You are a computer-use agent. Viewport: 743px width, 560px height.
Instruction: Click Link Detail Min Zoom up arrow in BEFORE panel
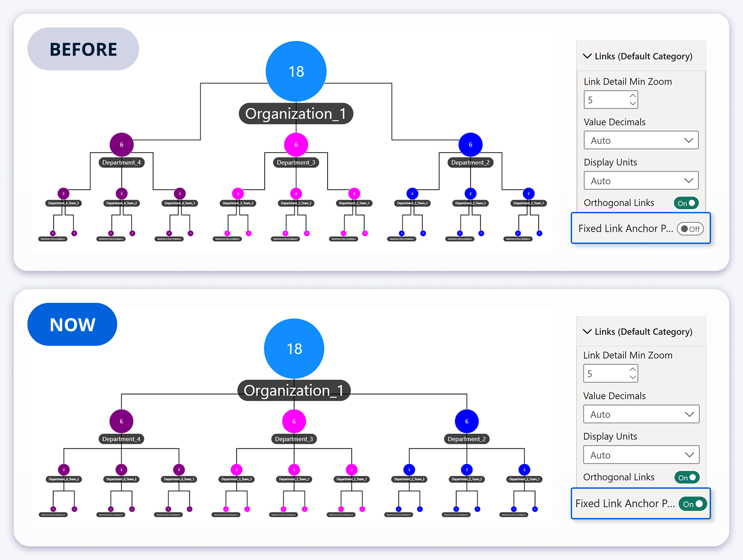point(632,96)
